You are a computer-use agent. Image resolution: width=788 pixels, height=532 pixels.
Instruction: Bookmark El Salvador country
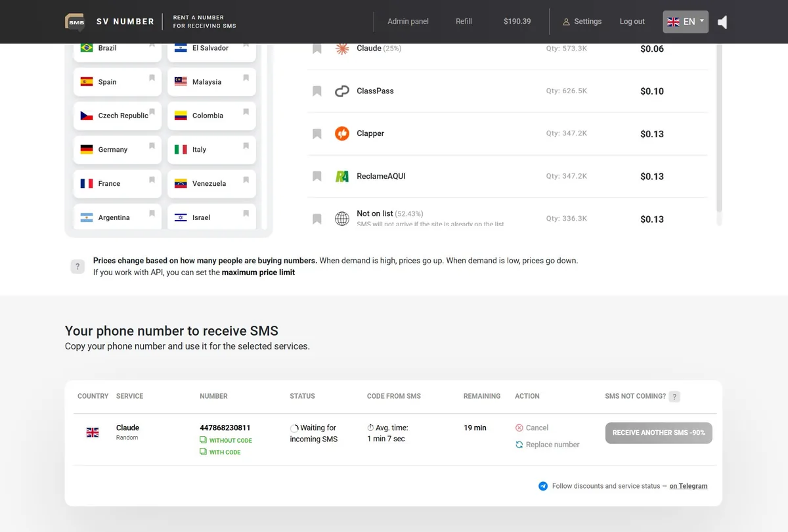(246, 45)
